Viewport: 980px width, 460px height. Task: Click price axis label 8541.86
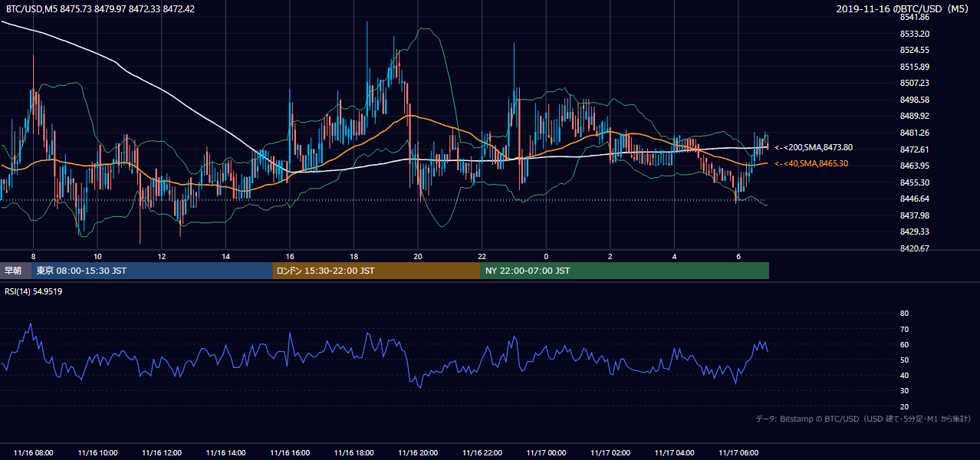[915, 17]
